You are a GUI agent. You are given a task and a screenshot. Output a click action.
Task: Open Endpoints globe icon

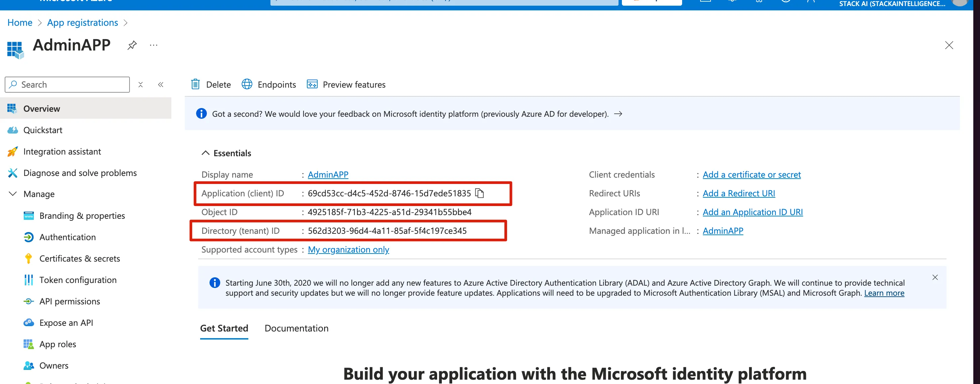[247, 84]
